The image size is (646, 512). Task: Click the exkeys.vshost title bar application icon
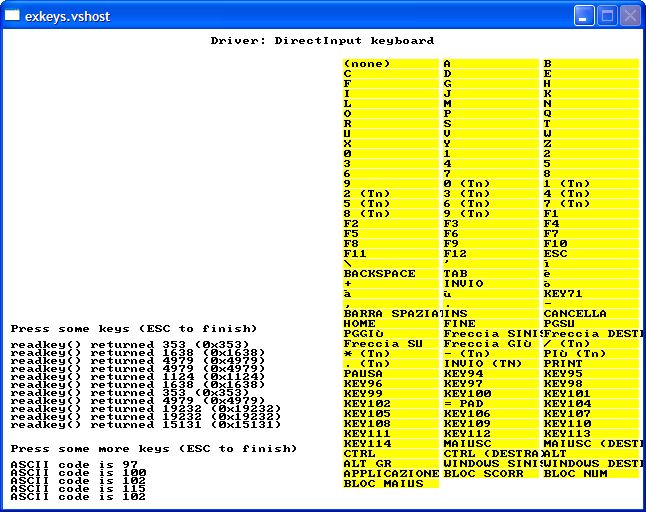[x=13, y=16]
